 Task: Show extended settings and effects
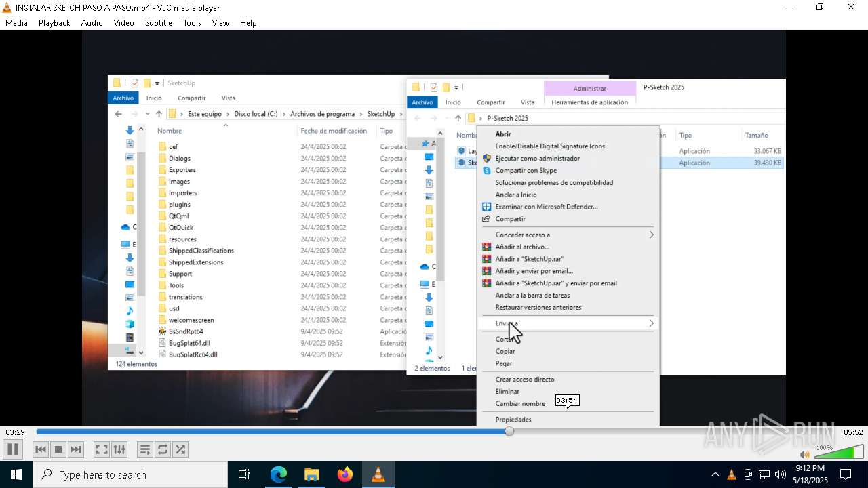tap(119, 449)
